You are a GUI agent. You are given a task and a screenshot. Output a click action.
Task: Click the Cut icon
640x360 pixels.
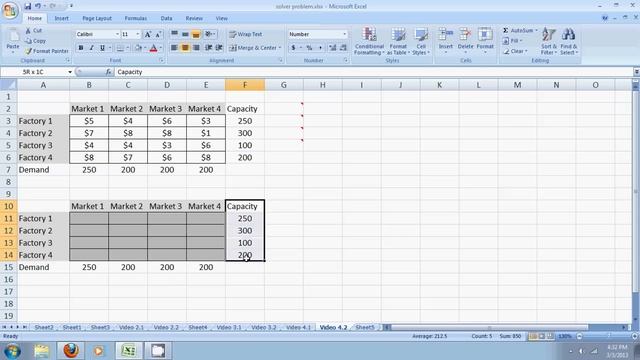coord(33,31)
